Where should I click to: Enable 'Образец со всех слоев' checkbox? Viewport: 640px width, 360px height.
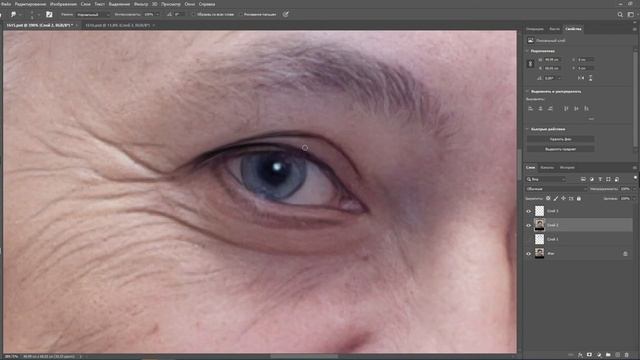[x=193, y=14]
